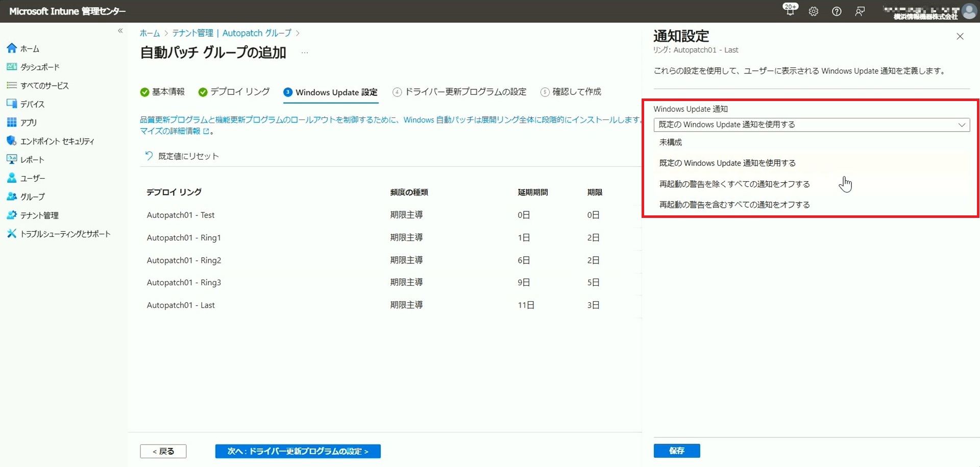Image resolution: width=980 pixels, height=467 pixels.
Task: Click the エンドポイント セキュリティ shield icon
Action: (12, 141)
